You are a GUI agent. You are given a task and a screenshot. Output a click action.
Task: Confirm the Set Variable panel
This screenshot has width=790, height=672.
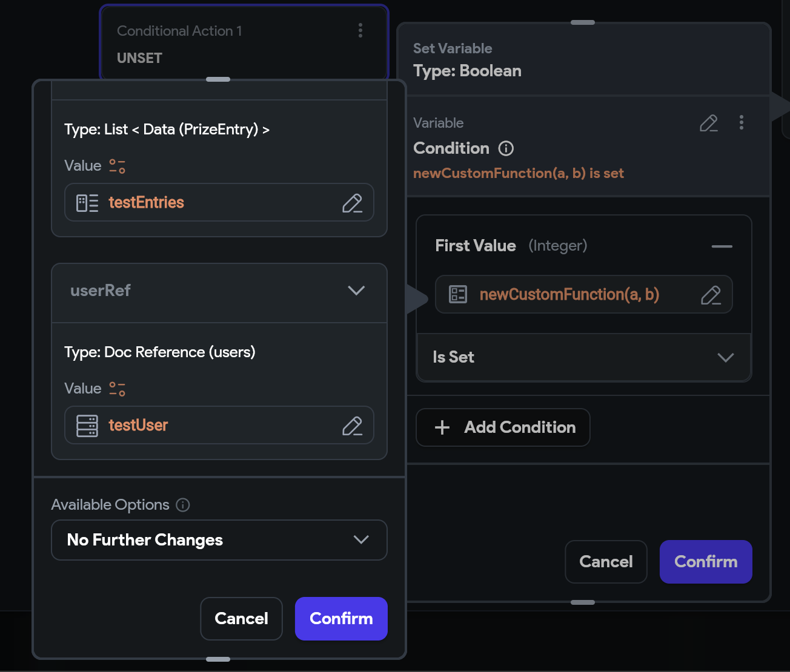tap(706, 562)
